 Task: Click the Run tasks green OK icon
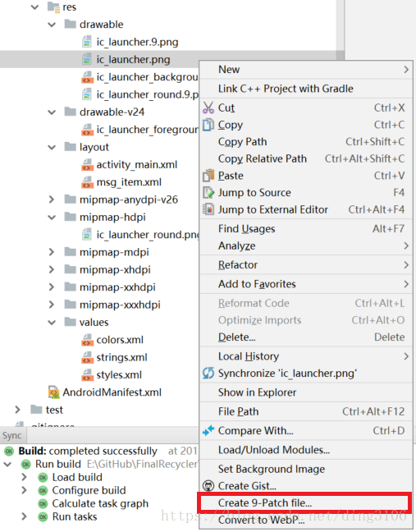pos(43,516)
